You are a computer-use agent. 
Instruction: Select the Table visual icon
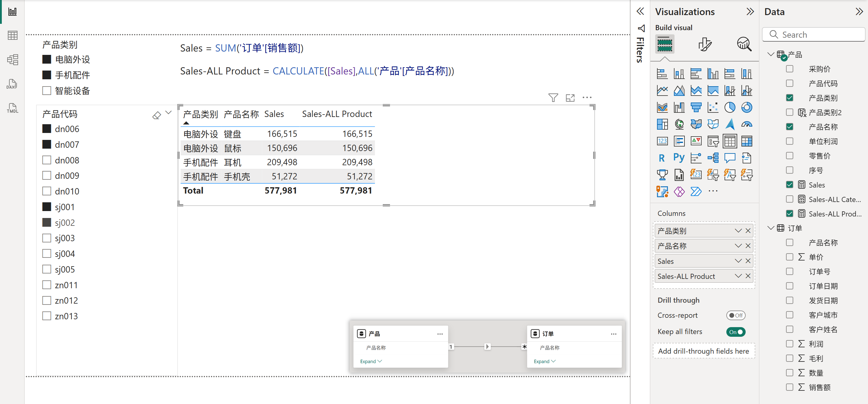point(730,141)
